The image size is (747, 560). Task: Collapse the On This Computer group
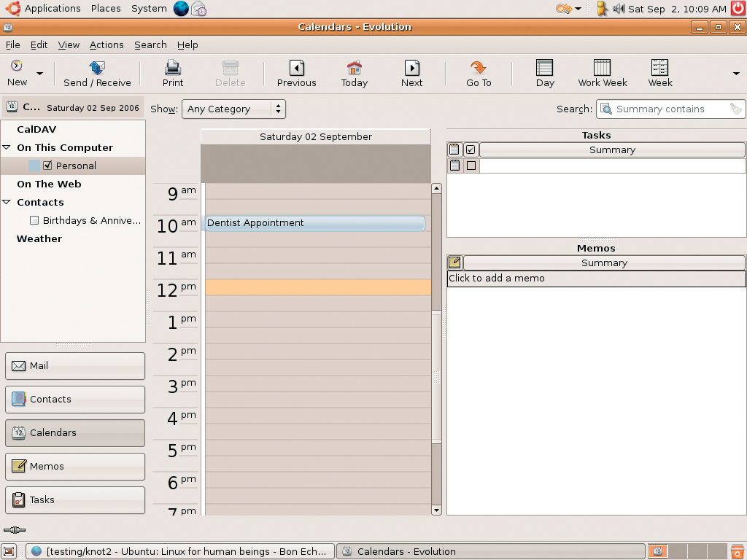[7, 147]
